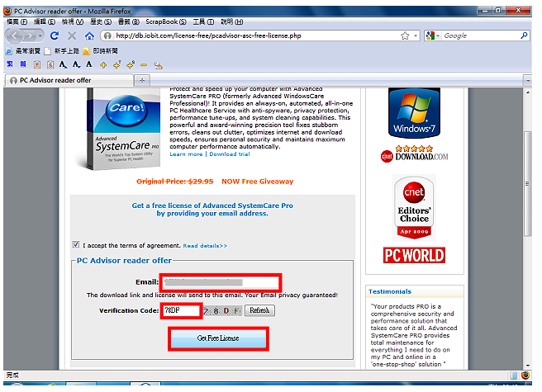Click the Download trial link
This screenshot has height=392, width=542.
coord(230,154)
